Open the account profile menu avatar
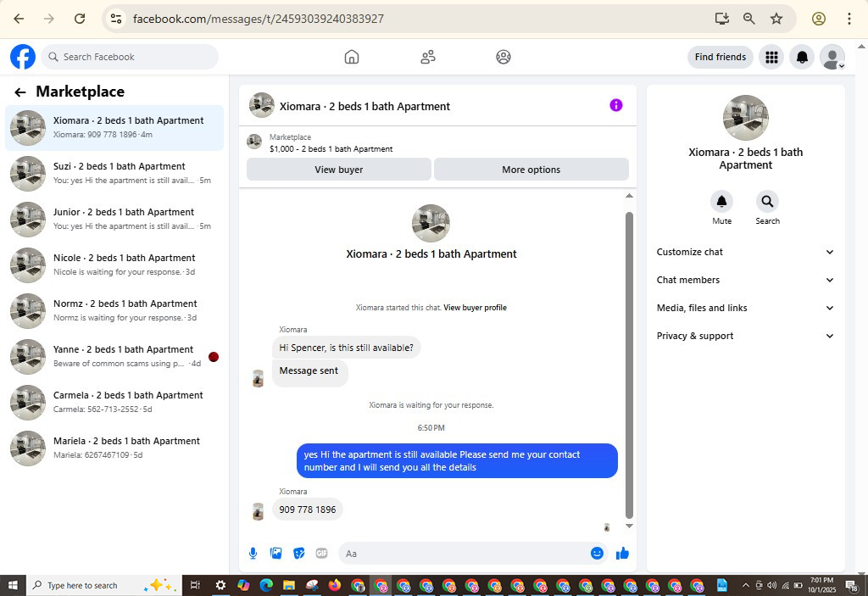 coord(832,57)
